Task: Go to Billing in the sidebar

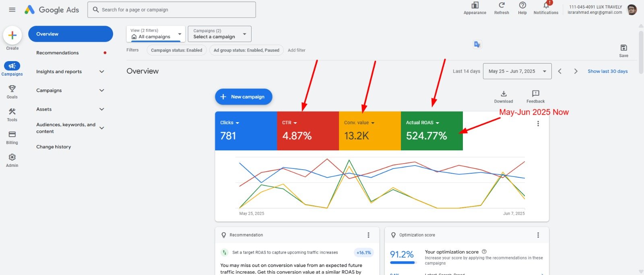Action: pos(12,135)
